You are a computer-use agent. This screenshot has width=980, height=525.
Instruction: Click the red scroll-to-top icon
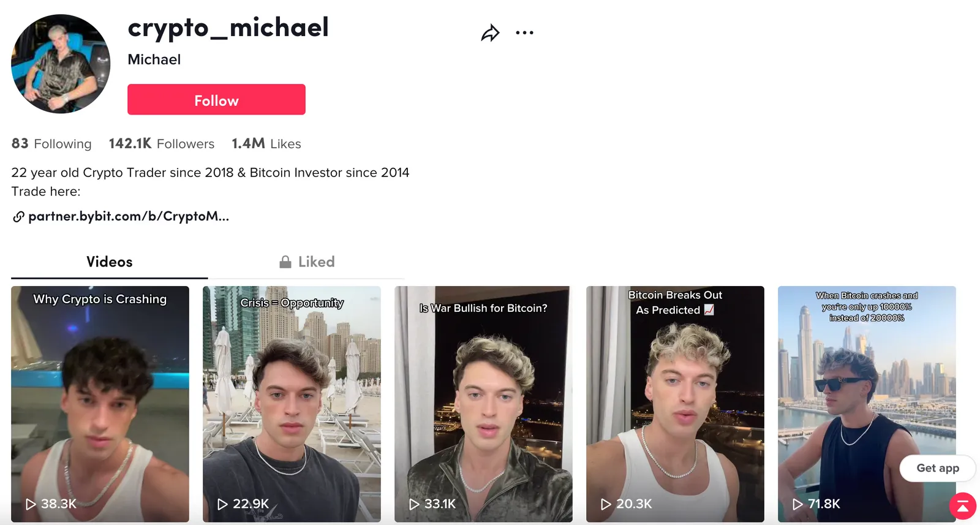pos(963,506)
